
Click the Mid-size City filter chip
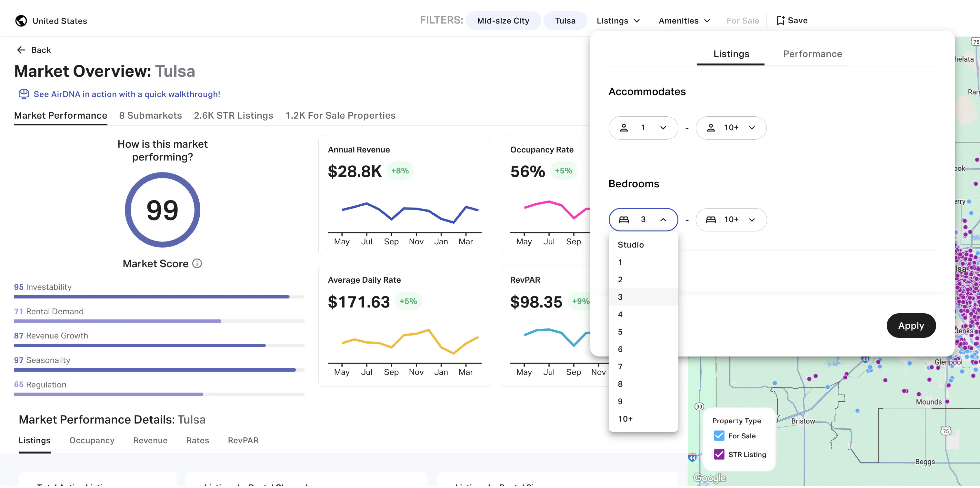pyautogui.click(x=503, y=21)
